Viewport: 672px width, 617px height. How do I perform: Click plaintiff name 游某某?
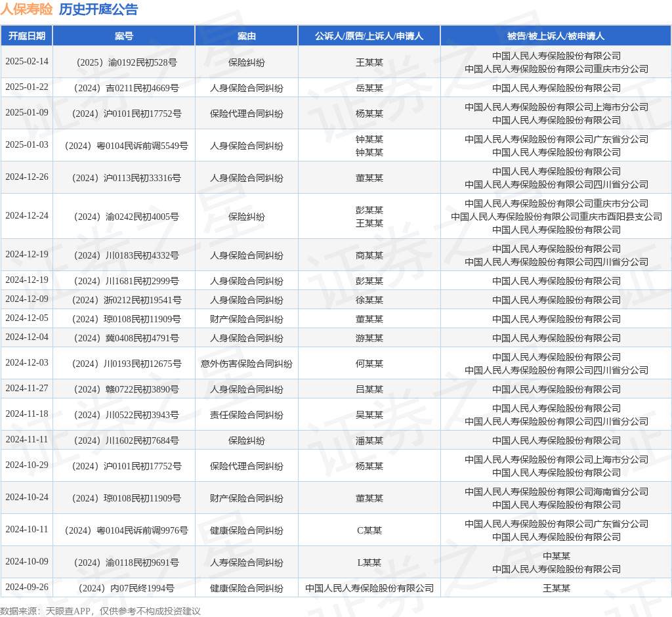[x=369, y=338]
